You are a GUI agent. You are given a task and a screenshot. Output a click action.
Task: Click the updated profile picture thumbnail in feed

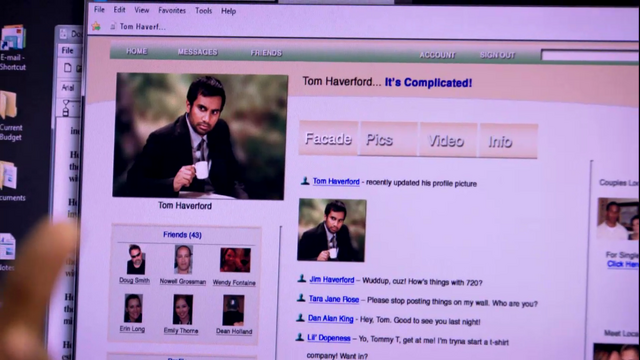(331, 230)
